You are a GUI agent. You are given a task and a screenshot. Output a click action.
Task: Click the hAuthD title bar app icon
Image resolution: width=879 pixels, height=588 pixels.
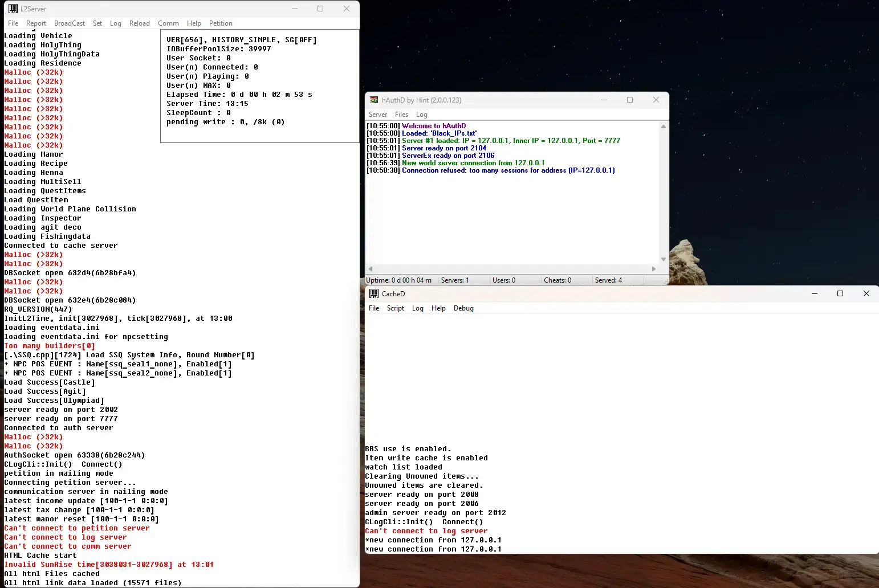(374, 100)
